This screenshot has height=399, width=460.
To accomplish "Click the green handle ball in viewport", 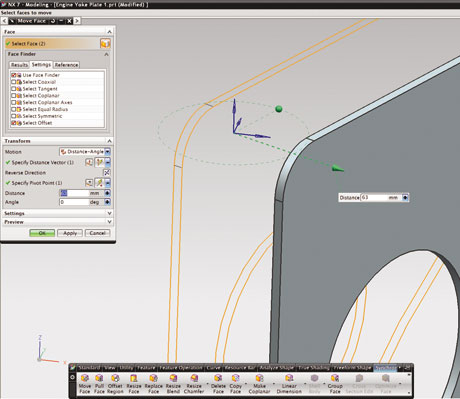I will click(x=279, y=109).
